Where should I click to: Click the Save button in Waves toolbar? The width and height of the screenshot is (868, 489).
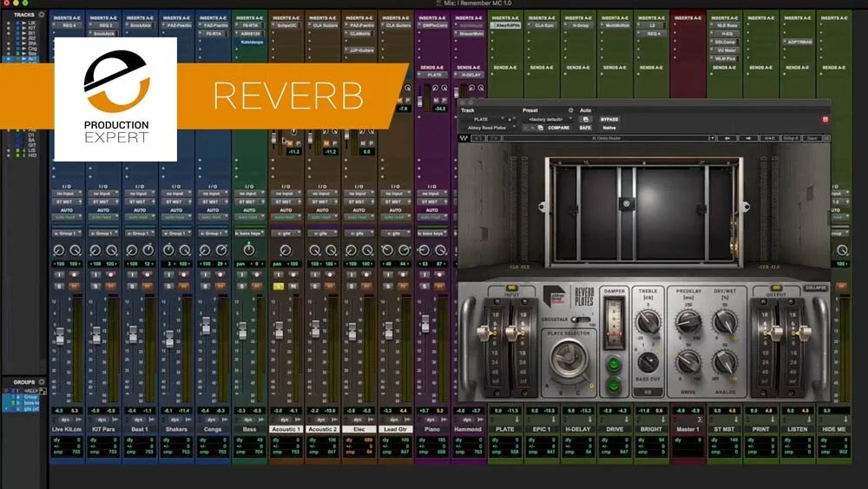click(812, 138)
